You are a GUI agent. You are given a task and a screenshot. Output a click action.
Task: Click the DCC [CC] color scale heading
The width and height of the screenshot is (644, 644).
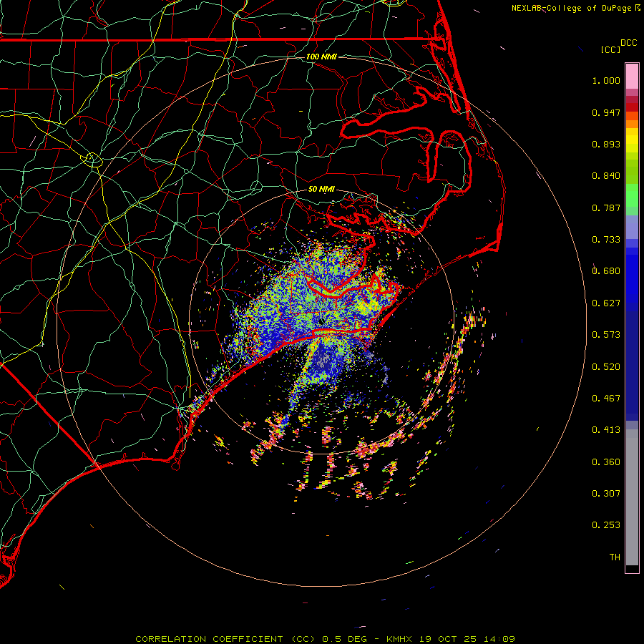tap(618, 46)
